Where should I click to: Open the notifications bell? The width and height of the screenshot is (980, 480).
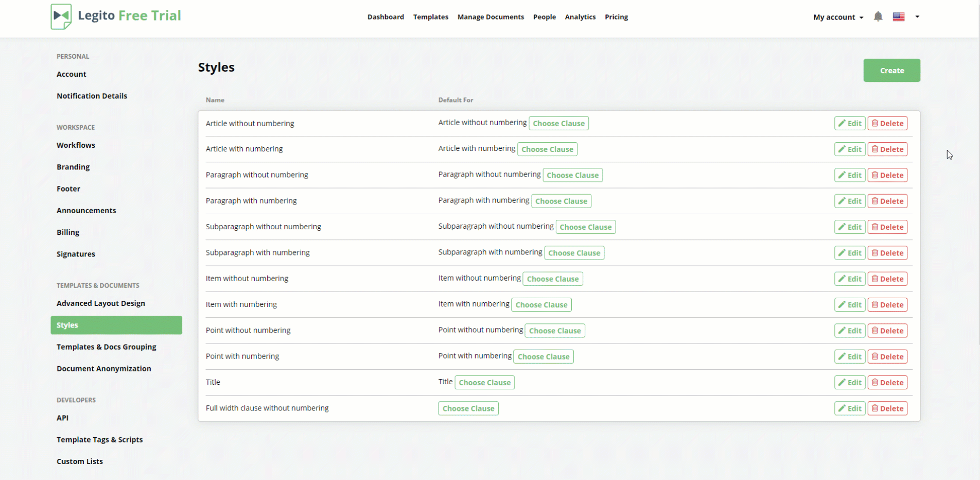[878, 17]
